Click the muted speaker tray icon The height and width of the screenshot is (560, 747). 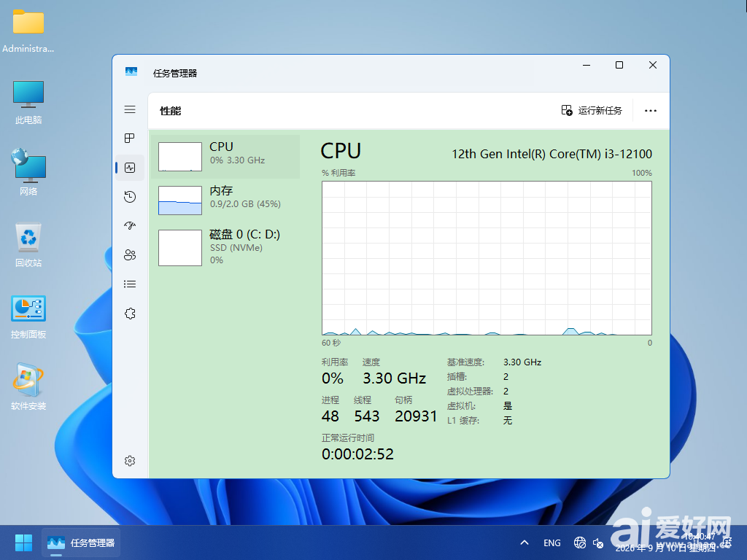[x=598, y=542]
